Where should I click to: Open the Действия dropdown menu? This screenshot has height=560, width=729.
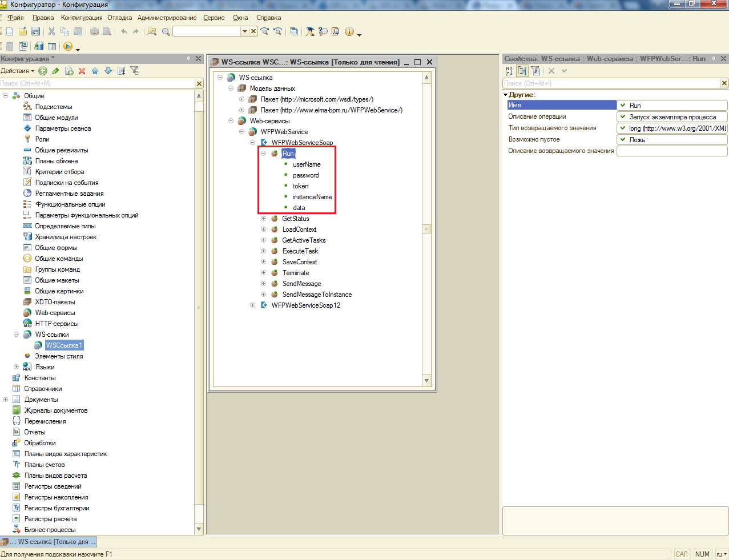(18, 71)
